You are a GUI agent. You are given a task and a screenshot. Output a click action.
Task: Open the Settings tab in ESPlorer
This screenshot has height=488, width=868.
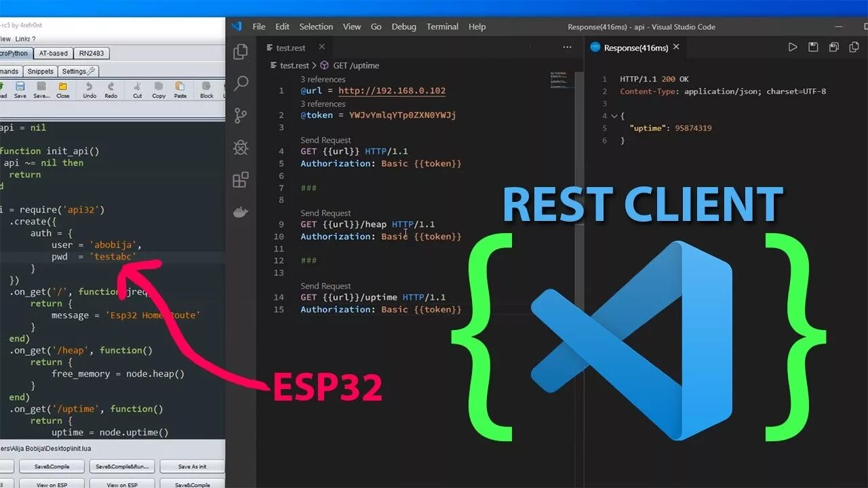click(x=79, y=71)
